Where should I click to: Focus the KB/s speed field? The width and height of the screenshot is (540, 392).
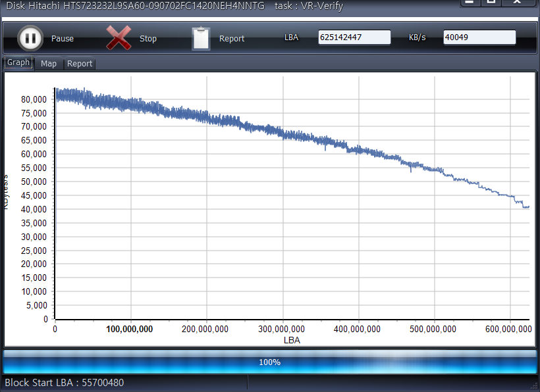pos(479,37)
